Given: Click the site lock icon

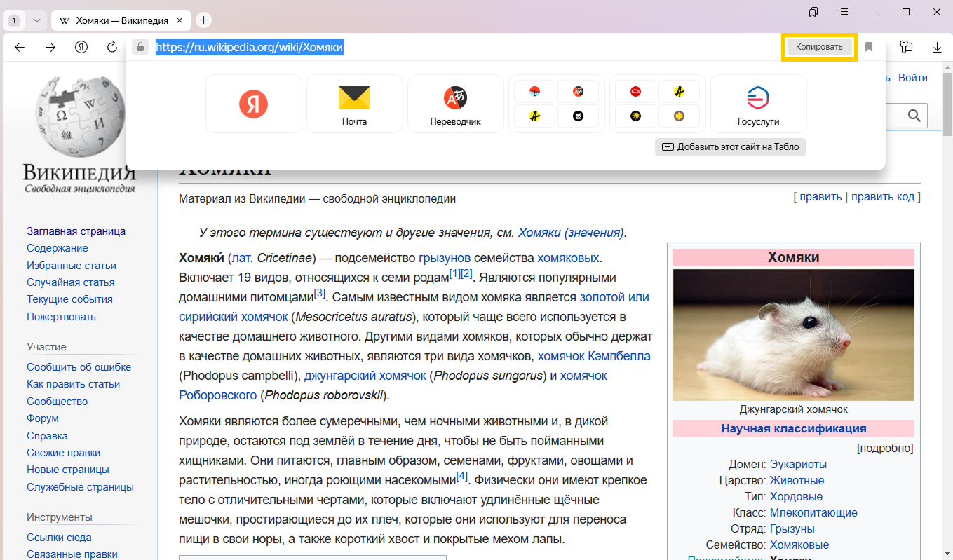Looking at the screenshot, I should click(140, 47).
